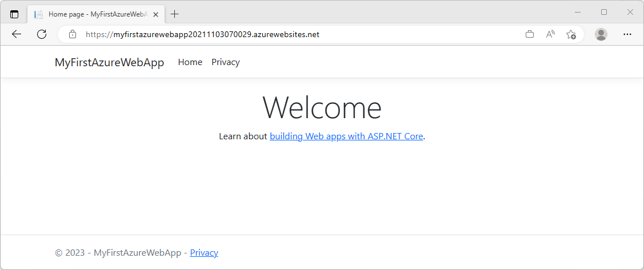644x270 pixels.
Task: Close the Home page tab
Action: click(154, 14)
